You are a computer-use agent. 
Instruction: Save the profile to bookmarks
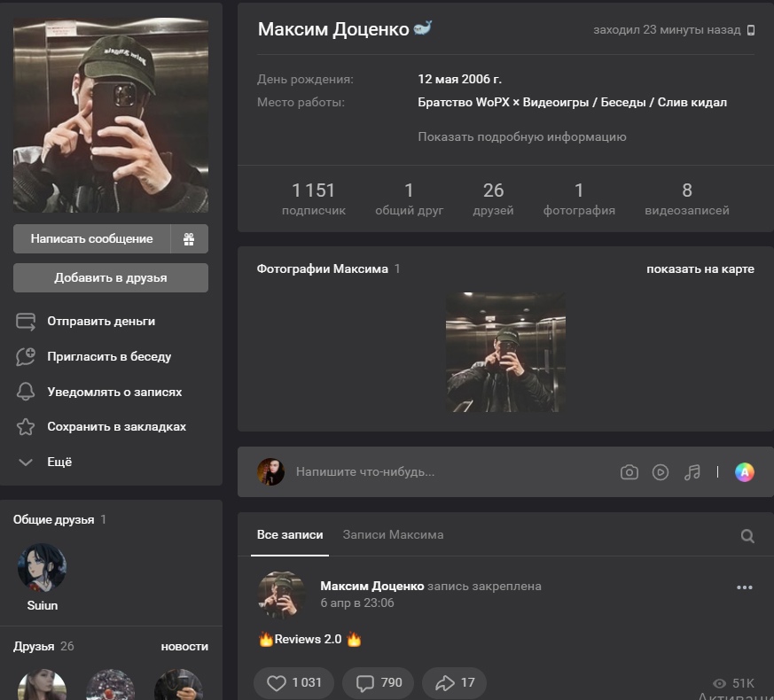point(115,427)
